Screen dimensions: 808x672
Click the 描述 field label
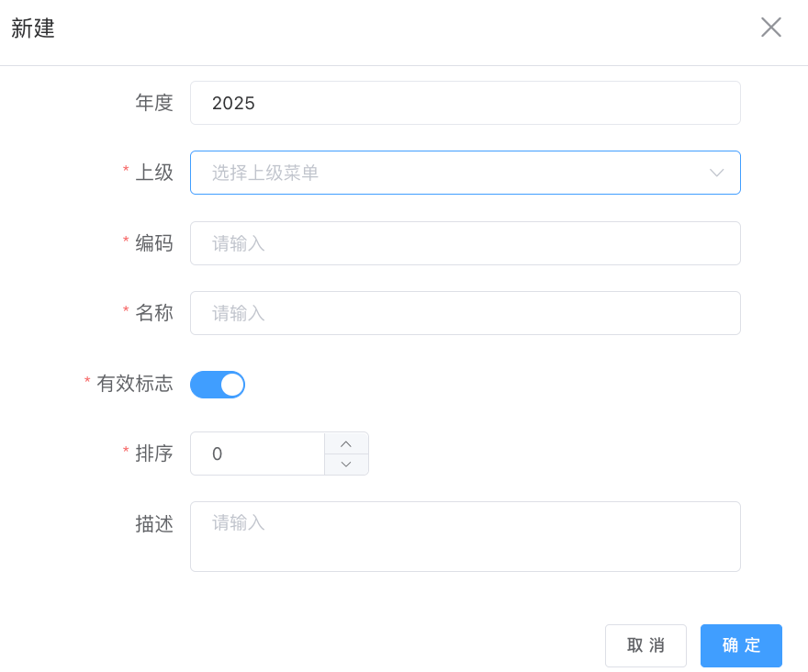154,524
